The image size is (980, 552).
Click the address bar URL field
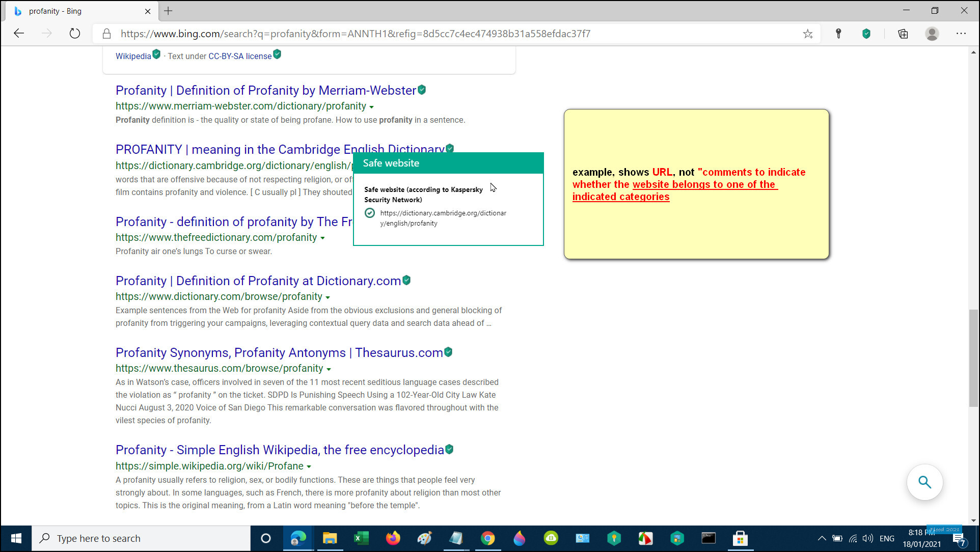(355, 34)
